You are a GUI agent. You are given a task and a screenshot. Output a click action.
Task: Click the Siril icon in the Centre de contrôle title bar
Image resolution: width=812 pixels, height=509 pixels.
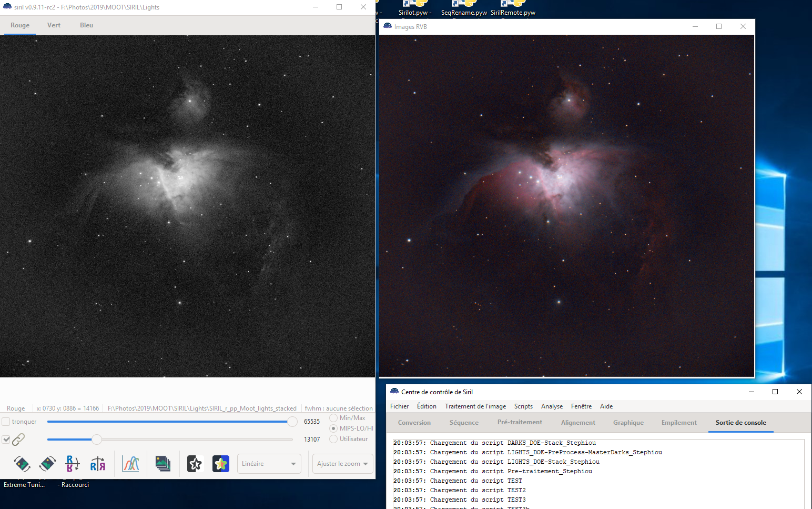tap(394, 392)
